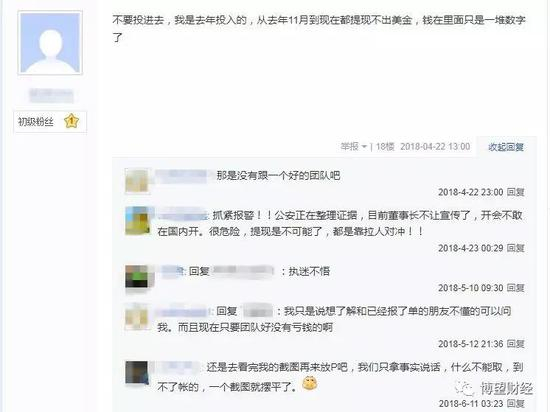Reply to the 2018-6-11 03:23 comment
Screen dimensions: 550x412
[516, 404]
